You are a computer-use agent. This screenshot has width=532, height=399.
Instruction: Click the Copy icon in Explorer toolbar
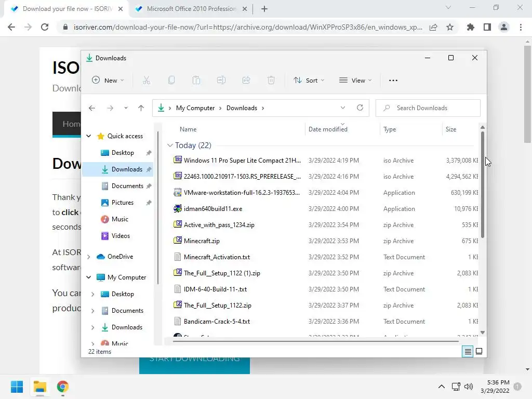click(171, 81)
